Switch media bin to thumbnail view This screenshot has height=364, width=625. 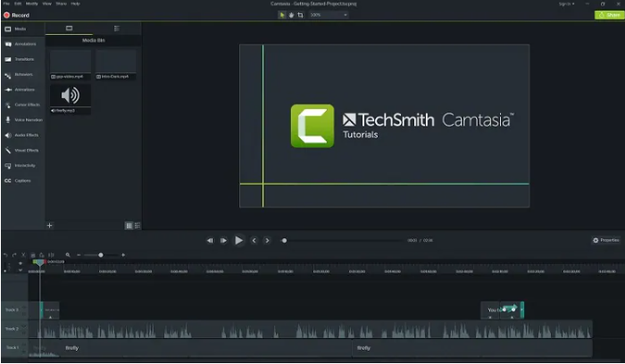tap(129, 226)
